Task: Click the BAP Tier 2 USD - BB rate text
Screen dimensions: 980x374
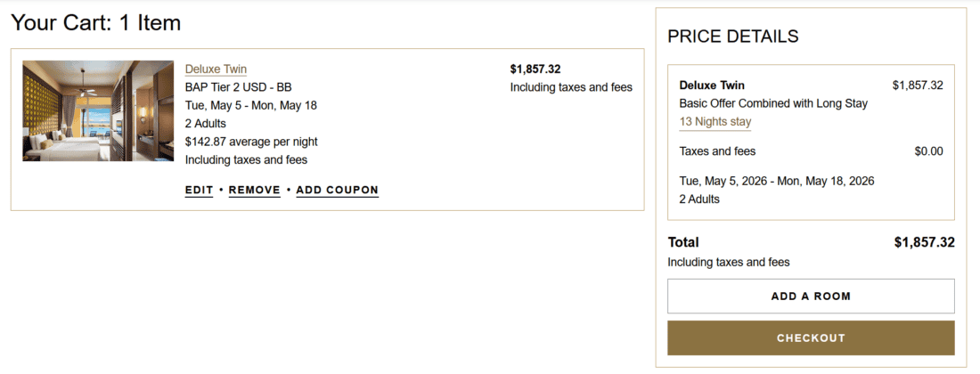Action: tap(238, 87)
